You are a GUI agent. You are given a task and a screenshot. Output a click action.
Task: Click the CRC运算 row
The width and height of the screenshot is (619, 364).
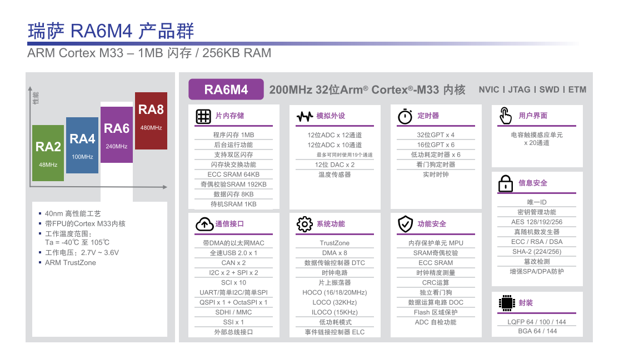pos(436,282)
